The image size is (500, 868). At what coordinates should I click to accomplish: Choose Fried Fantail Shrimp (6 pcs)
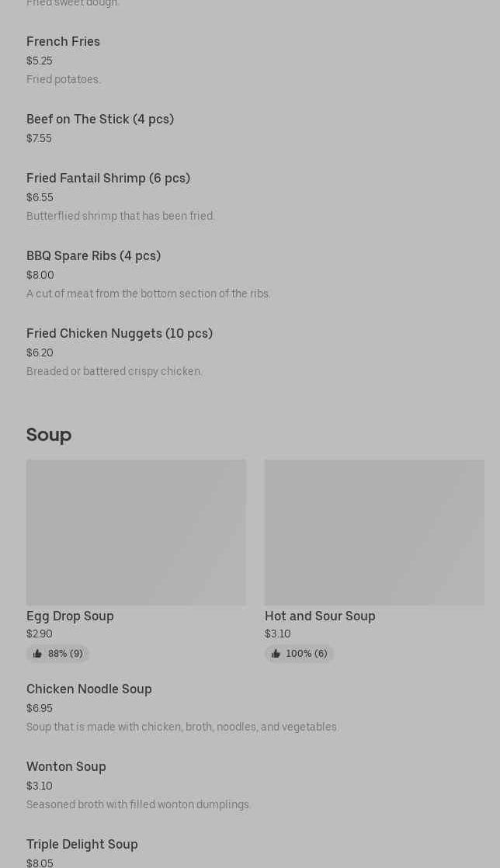click(x=108, y=179)
